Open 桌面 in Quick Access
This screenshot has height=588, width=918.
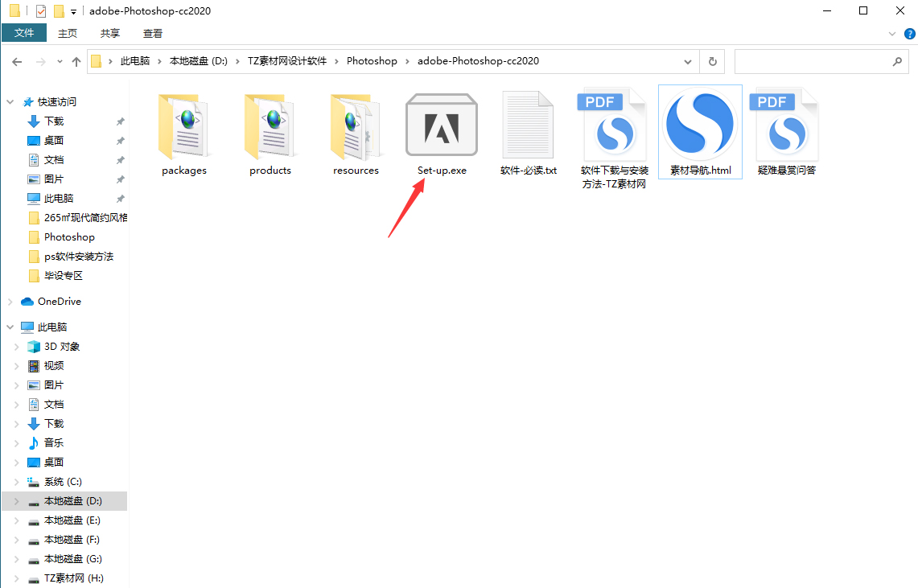click(x=54, y=141)
